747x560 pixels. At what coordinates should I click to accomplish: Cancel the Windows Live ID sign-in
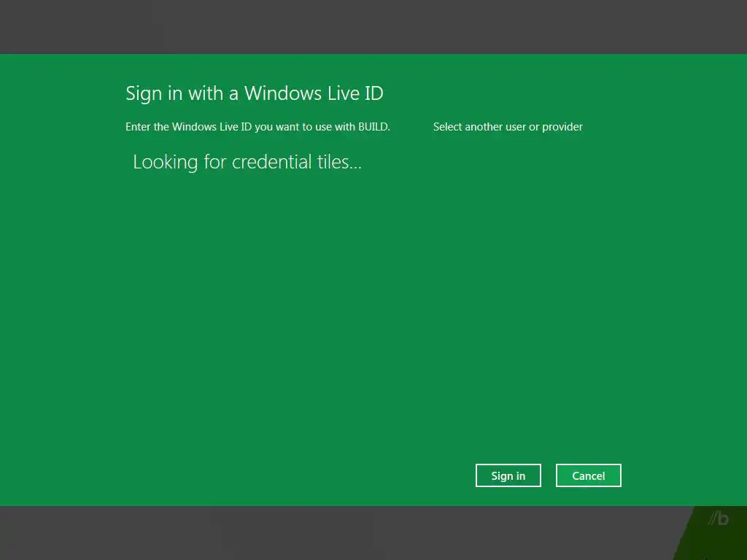[x=589, y=475]
